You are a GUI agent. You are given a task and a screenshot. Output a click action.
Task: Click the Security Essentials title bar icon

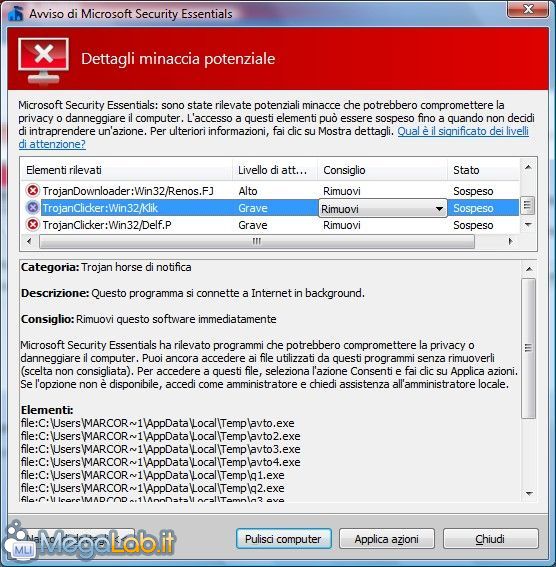16,14
